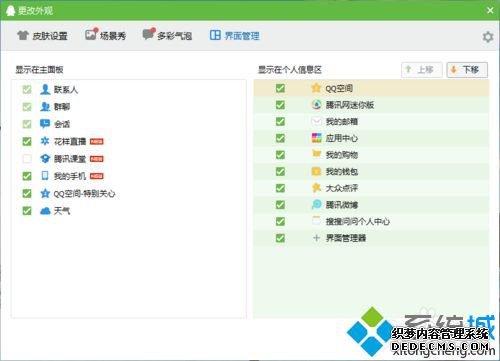Click the 群聊 group icon
Image resolution: width=500 pixels, height=361 pixels.
[x=45, y=107]
